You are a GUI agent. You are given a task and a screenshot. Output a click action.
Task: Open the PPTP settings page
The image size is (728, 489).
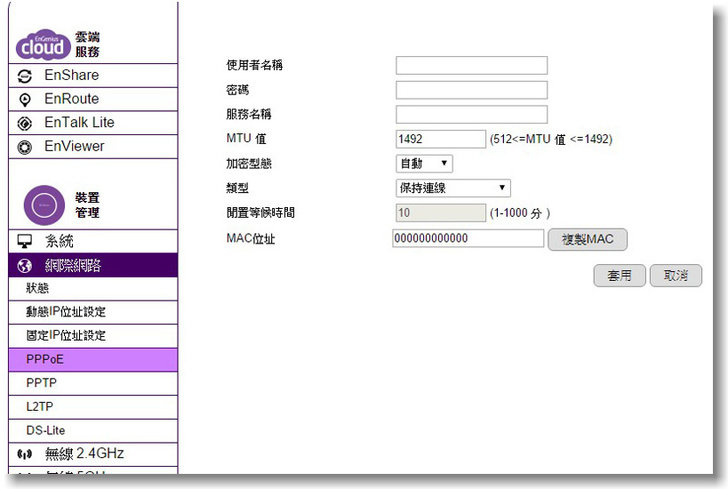click(42, 383)
